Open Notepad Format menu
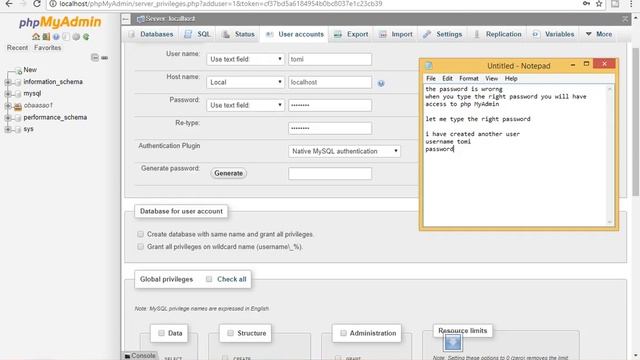Screen dimensions: 640x360 [469, 78]
